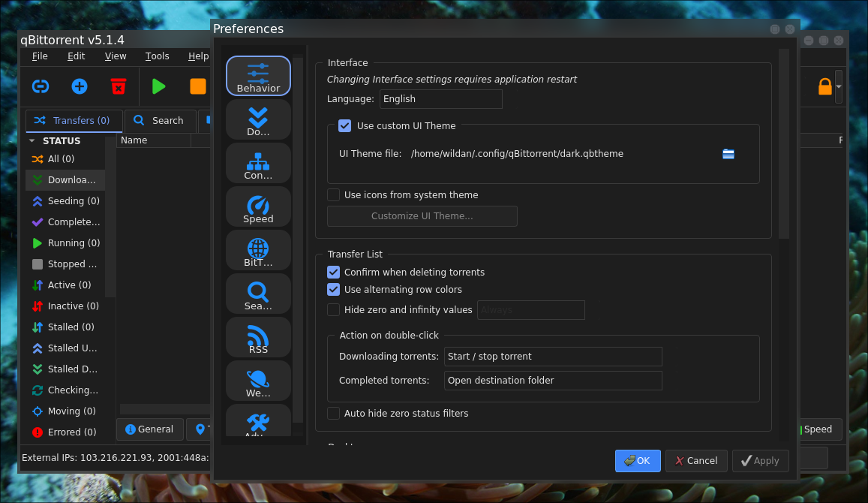Click the Add torrent link toolbar icon
Viewport: 868px width, 503px height.
point(41,86)
